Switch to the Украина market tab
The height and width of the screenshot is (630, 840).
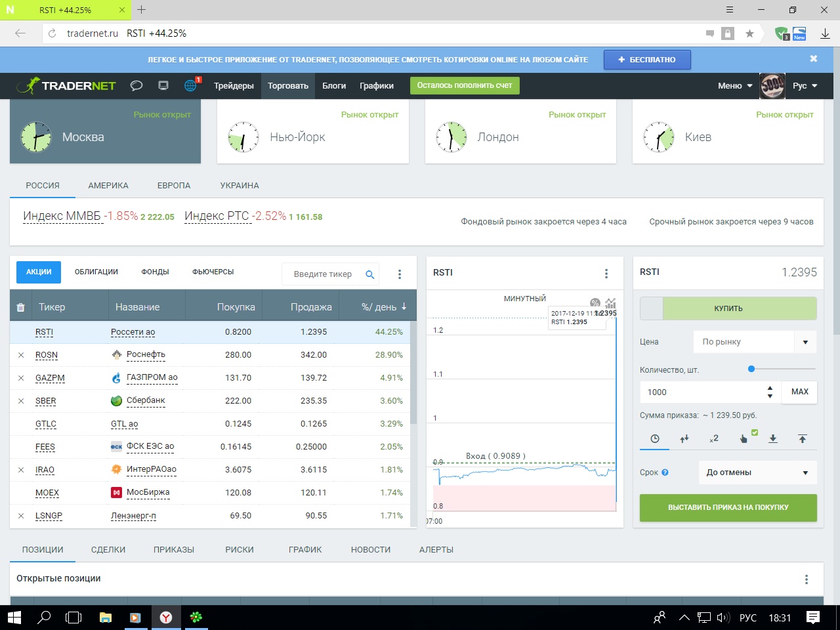click(x=240, y=186)
